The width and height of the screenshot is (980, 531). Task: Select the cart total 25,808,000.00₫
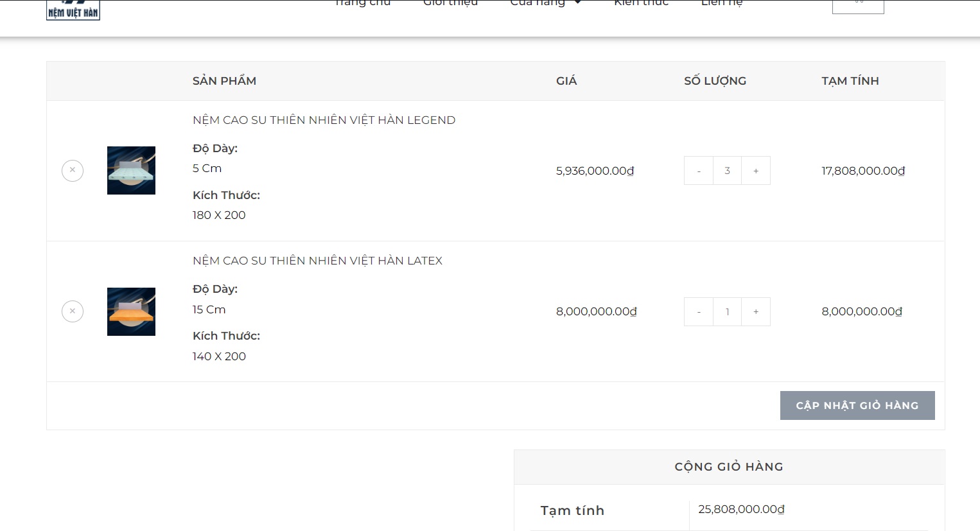coord(741,509)
